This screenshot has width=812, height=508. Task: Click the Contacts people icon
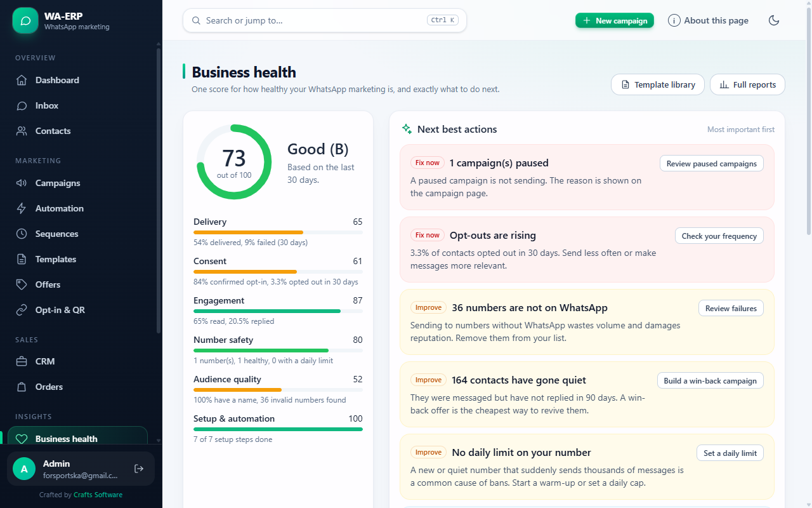[x=22, y=131]
